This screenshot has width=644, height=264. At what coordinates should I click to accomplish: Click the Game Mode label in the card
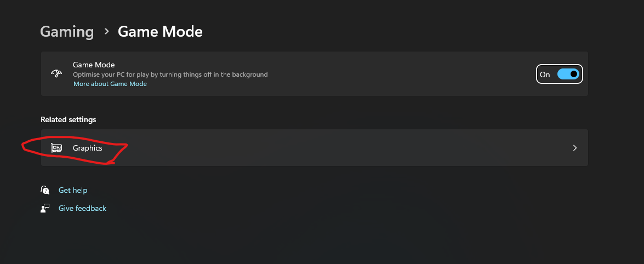coord(94,65)
